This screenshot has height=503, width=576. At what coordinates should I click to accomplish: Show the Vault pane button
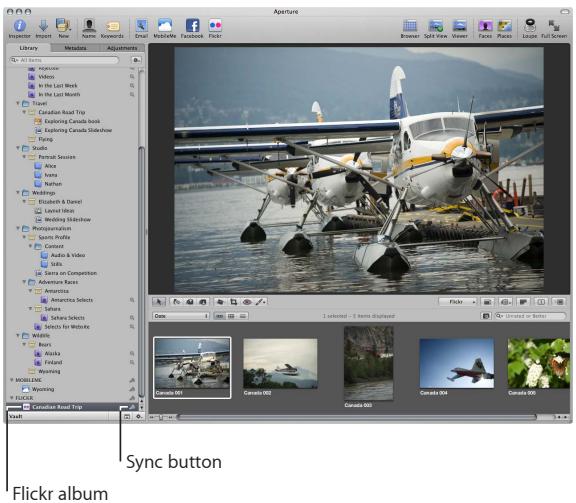point(127,417)
